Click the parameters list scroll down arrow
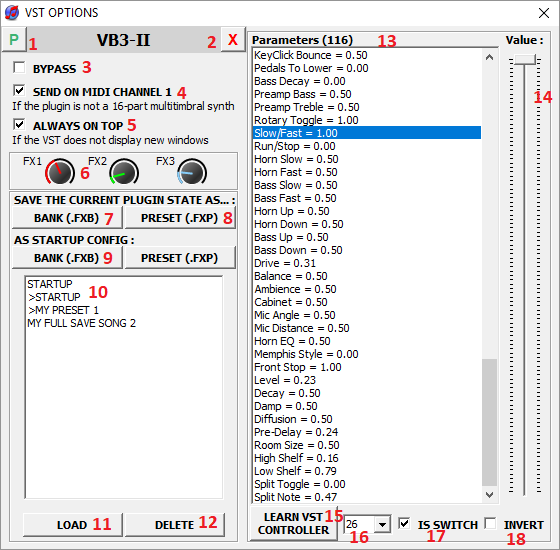 490,495
